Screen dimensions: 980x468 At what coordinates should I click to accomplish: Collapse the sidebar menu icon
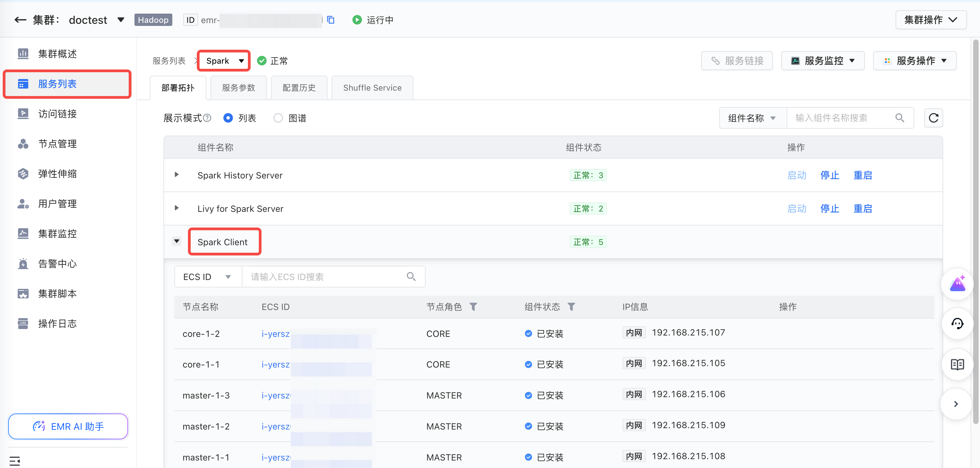coord(14,461)
